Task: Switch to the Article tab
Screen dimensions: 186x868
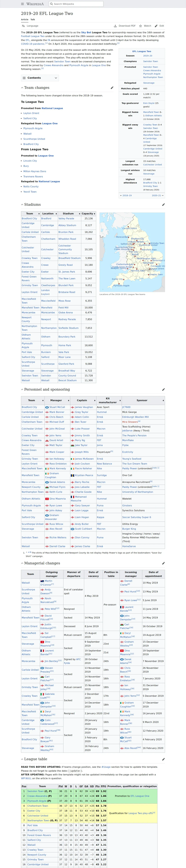Action: [25, 20]
